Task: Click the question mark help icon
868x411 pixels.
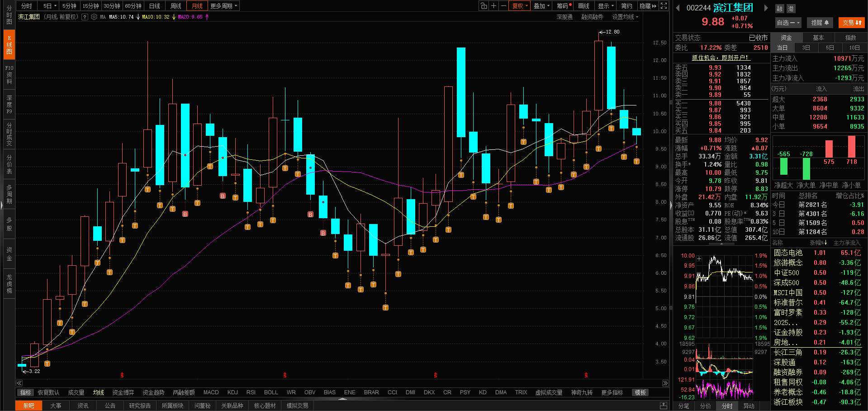Action: (x=85, y=17)
